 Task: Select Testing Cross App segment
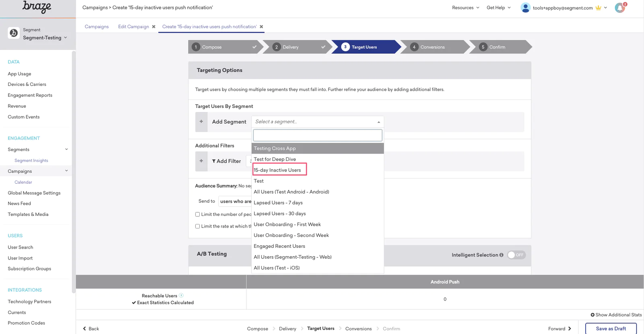(318, 148)
